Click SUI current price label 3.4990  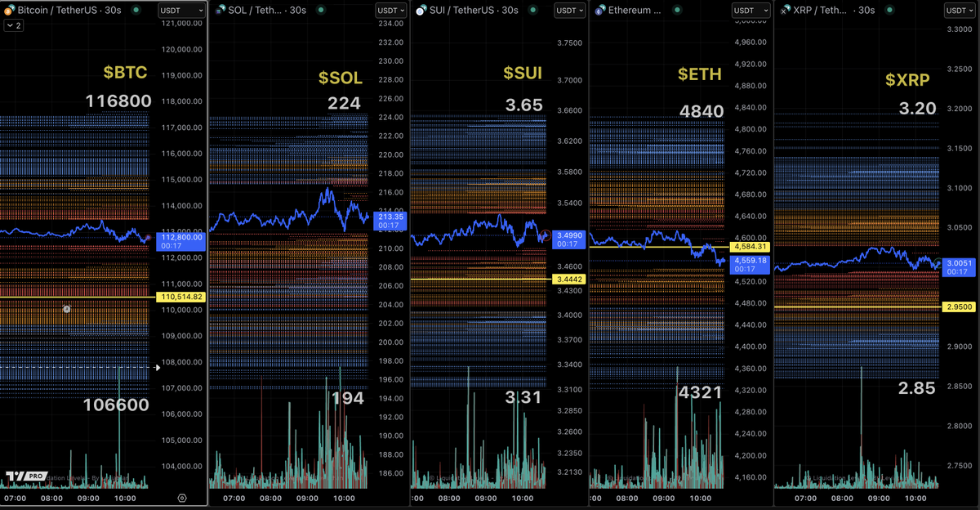569,238
